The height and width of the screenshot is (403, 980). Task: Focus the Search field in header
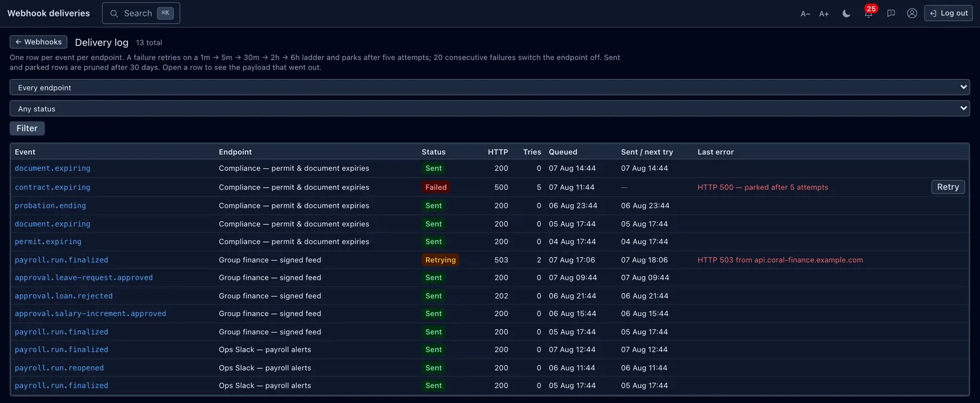(x=141, y=13)
